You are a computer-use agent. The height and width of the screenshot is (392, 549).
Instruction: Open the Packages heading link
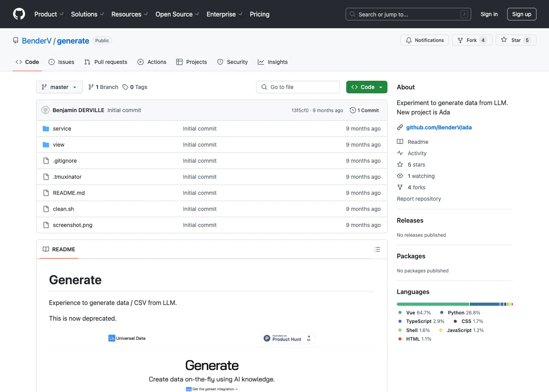pyautogui.click(x=411, y=256)
